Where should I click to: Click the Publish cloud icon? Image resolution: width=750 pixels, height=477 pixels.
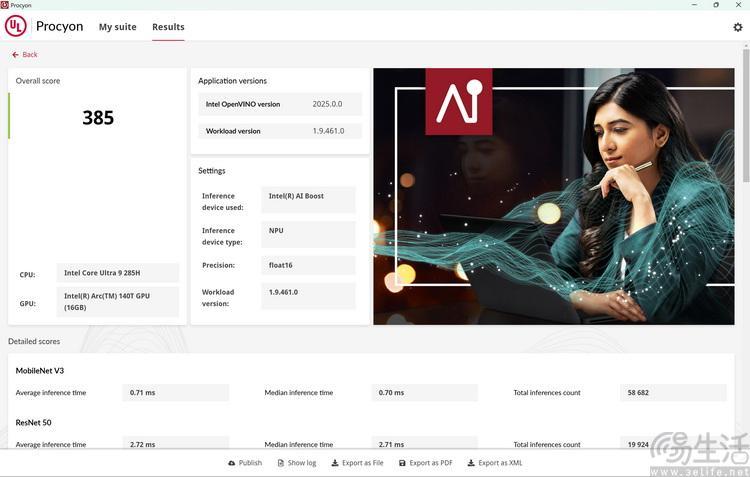point(232,463)
